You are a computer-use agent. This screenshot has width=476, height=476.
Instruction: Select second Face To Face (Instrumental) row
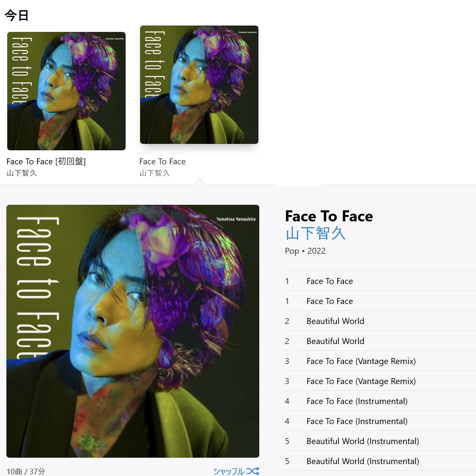click(380, 421)
